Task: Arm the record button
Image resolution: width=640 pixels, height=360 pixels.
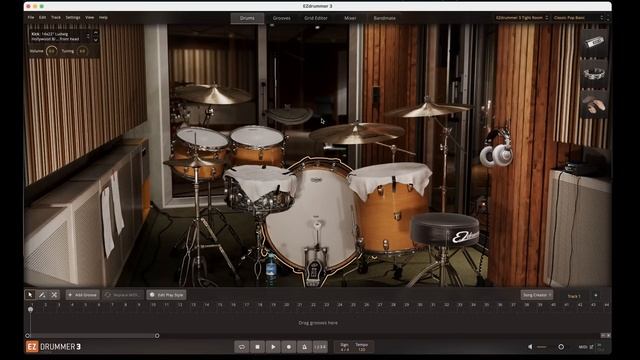Action: click(289, 347)
